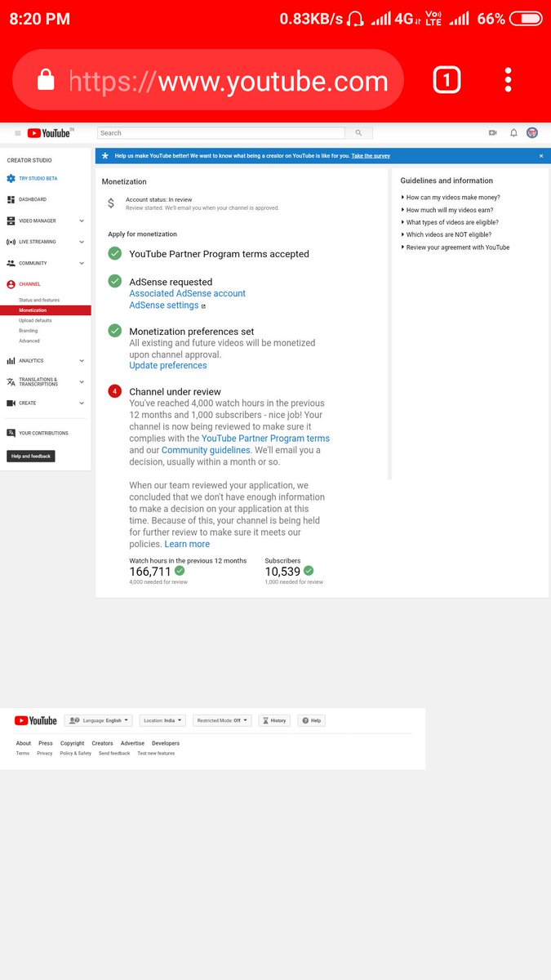
Task: Open the upload video camera icon
Action: pos(493,132)
